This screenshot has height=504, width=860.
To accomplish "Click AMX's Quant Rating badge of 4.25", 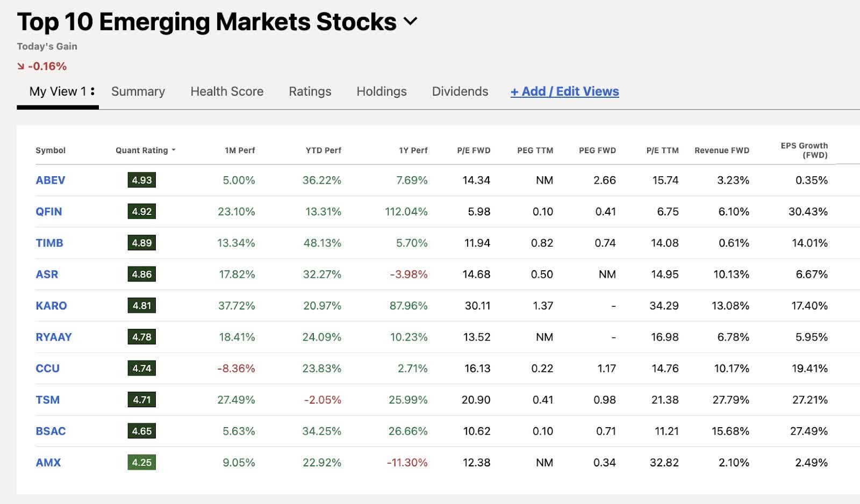I will click(141, 462).
